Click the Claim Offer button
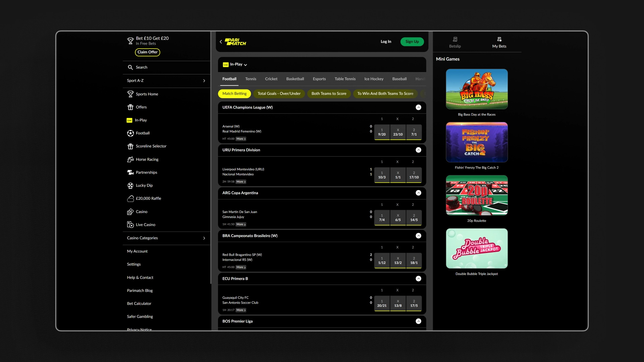Viewport: 644px width, 362px height. [x=147, y=52]
